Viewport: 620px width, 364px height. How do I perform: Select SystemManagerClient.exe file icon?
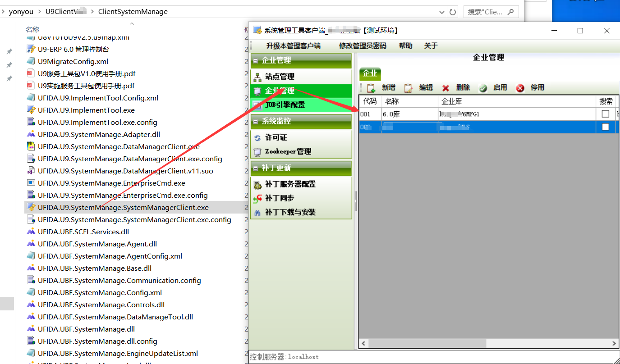click(x=31, y=207)
